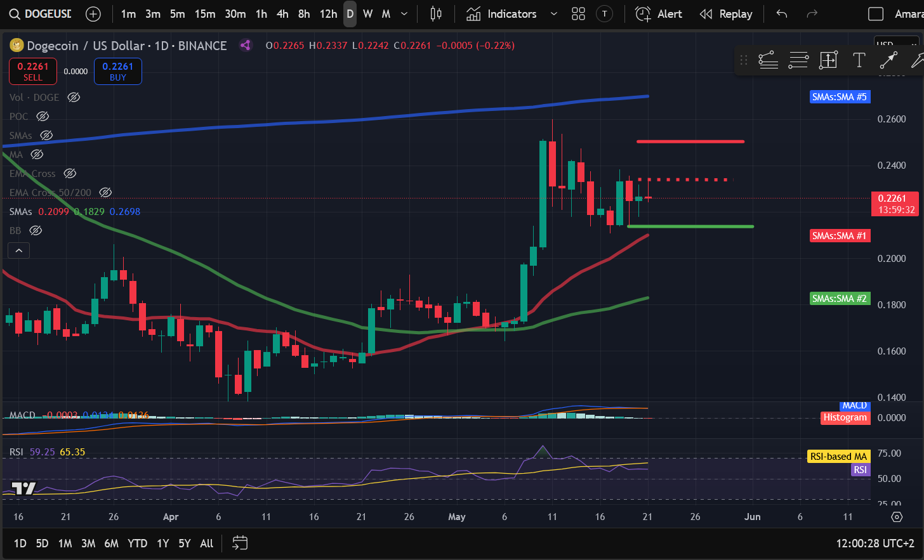
Task: Click the yellow RSI-based MA label
Action: click(x=838, y=457)
